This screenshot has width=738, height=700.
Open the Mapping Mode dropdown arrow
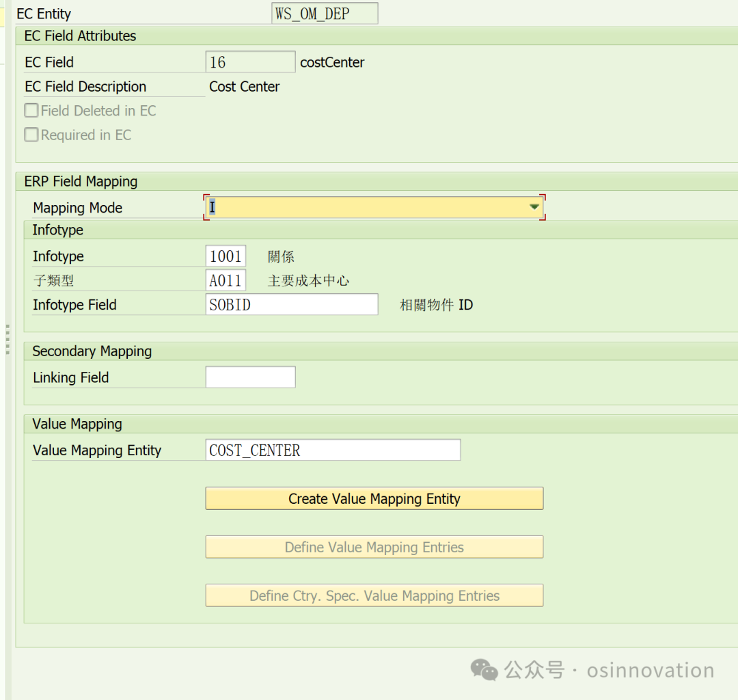534,207
